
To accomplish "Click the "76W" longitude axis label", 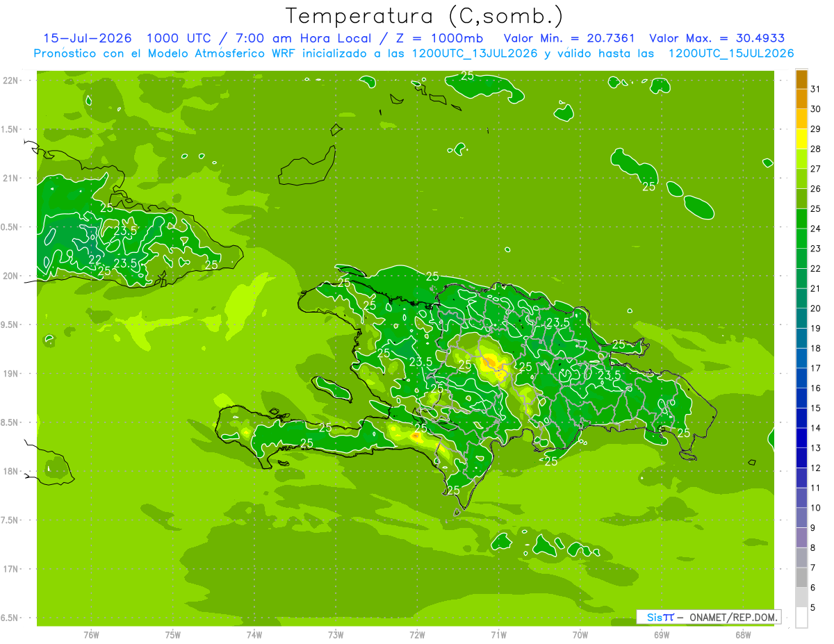I will [x=91, y=634].
